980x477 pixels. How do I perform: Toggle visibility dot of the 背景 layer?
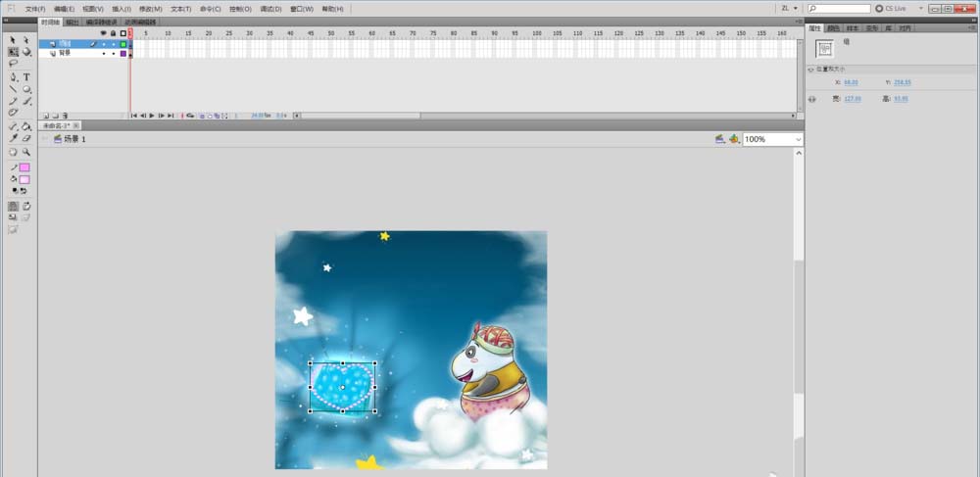pyautogui.click(x=104, y=54)
